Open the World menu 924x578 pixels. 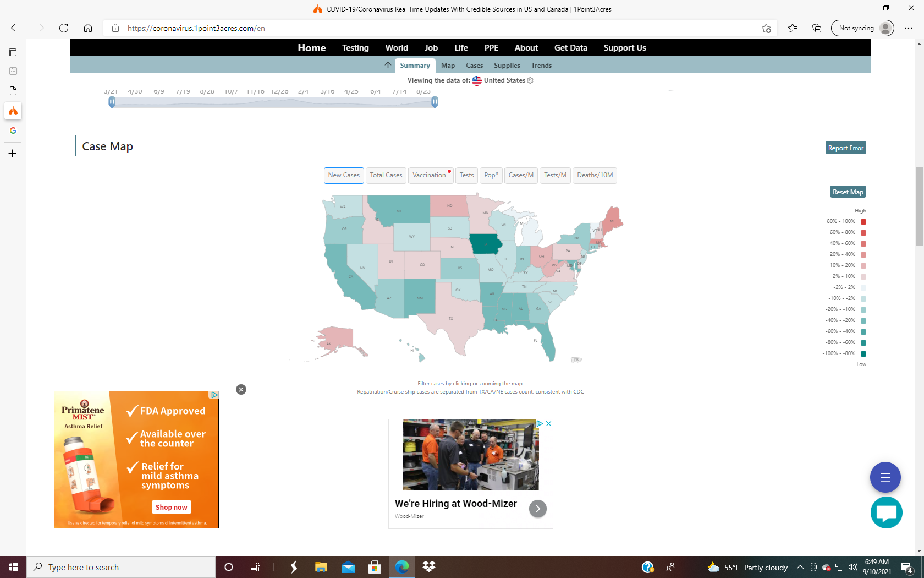pos(397,48)
